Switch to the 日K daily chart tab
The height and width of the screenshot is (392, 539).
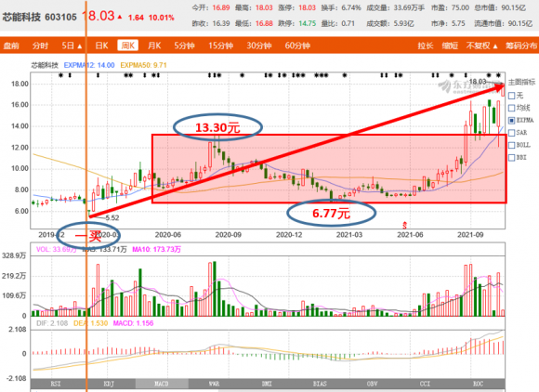click(101, 46)
